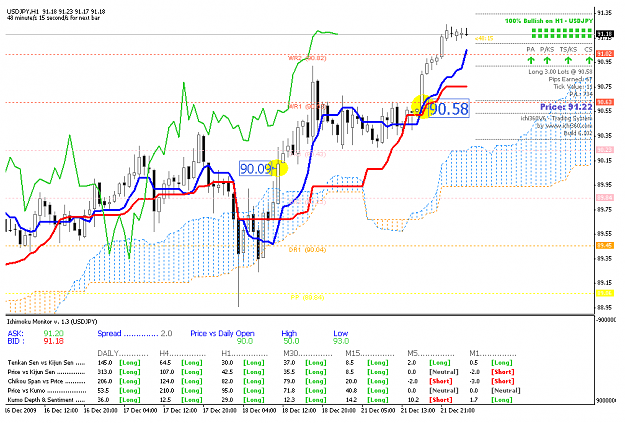625x423 pixels.
Task: Click the pink 90.23 price axis tag
Action: tap(605, 150)
